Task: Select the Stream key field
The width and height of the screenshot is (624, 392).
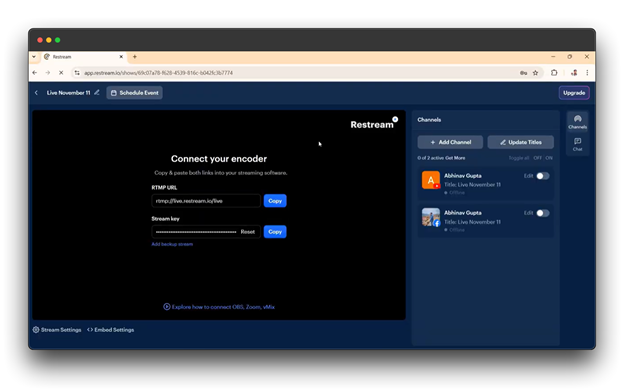Action: click(x=206, y=232)
